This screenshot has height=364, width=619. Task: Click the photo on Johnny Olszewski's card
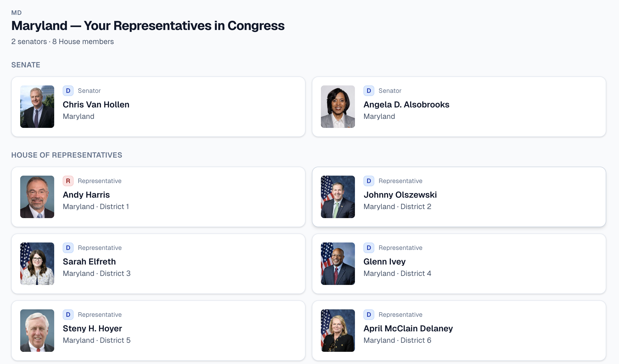coord(338,197)
